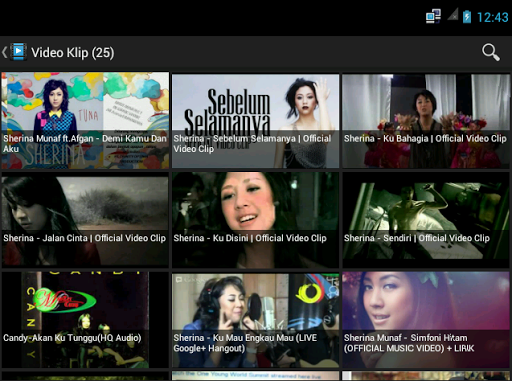Select the partially visible bottom-right video thumbnail

(x=426, y=376)
